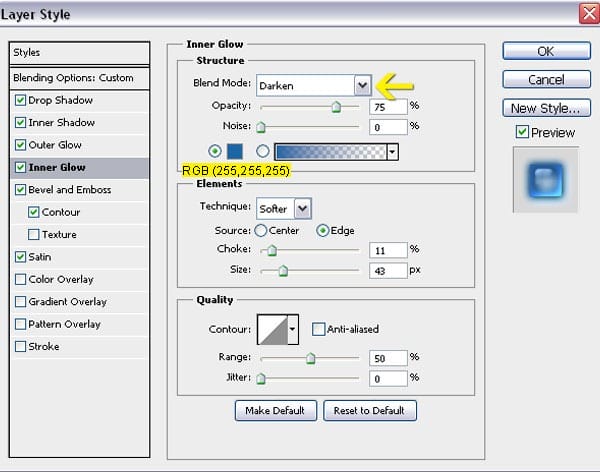Choose Center as glow source
This screenshot has width=600, height=472.
coord(261,230)
